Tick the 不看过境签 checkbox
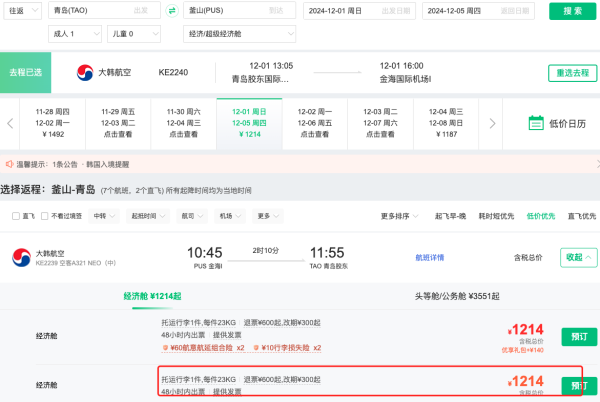Viewport: 600px width, 402px height. point(44,216)
